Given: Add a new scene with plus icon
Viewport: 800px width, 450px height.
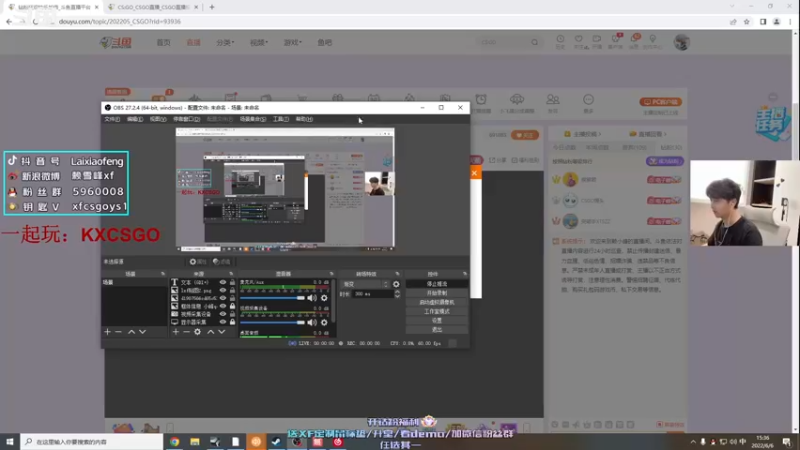Looking at the screenshot, I should click(x=107, y=332).
